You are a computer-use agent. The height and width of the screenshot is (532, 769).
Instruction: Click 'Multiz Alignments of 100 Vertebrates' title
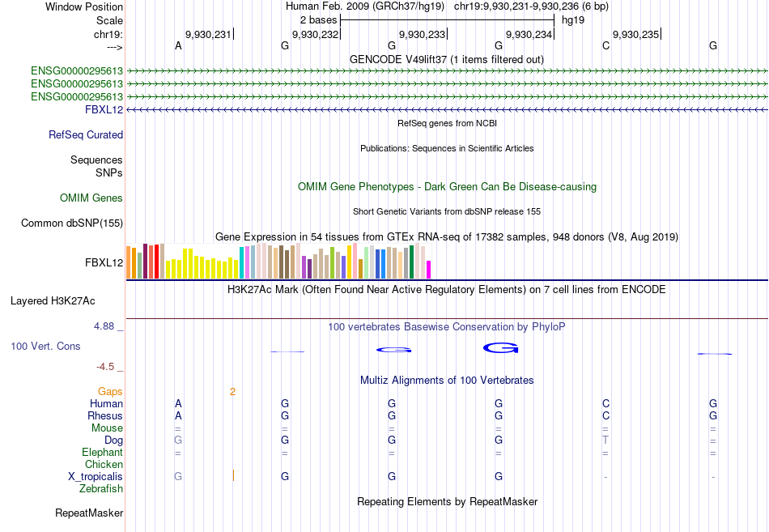[x=447, y=380]
